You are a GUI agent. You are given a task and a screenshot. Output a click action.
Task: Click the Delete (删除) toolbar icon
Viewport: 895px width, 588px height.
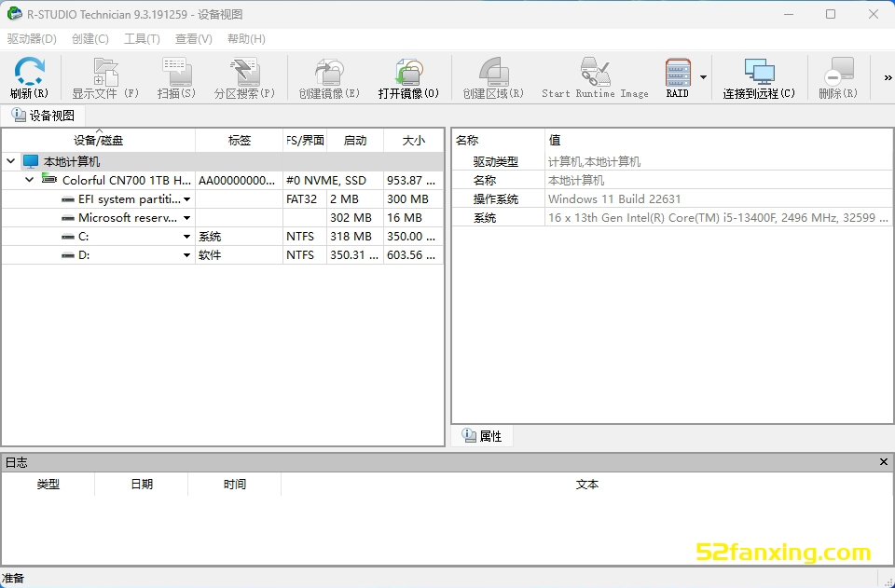[838, 72]
